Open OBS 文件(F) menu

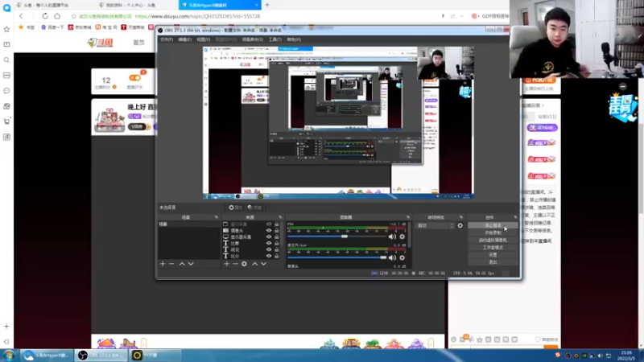tap(167, 39)
